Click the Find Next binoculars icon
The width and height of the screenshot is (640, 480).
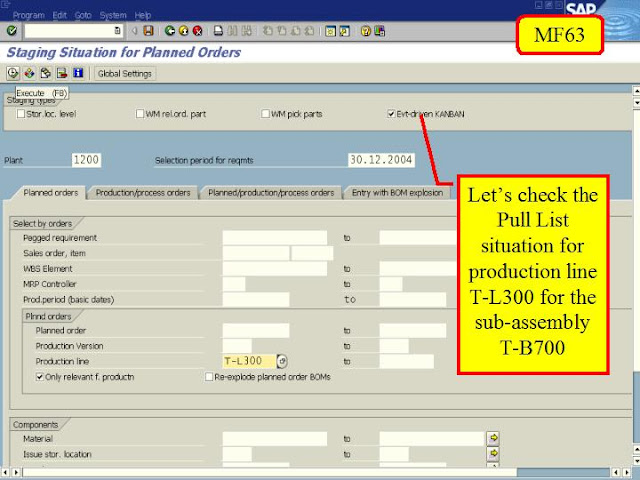tap(247, 31)
